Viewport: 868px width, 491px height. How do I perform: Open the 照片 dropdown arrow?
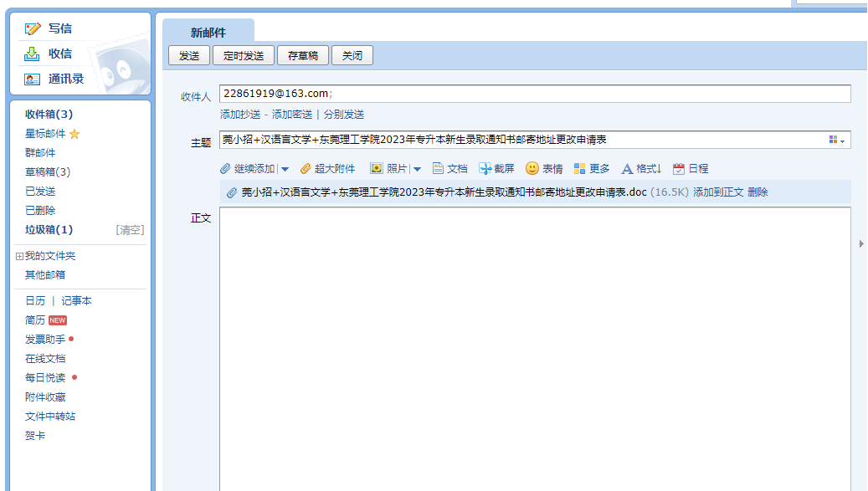click(x=417, y=169)
